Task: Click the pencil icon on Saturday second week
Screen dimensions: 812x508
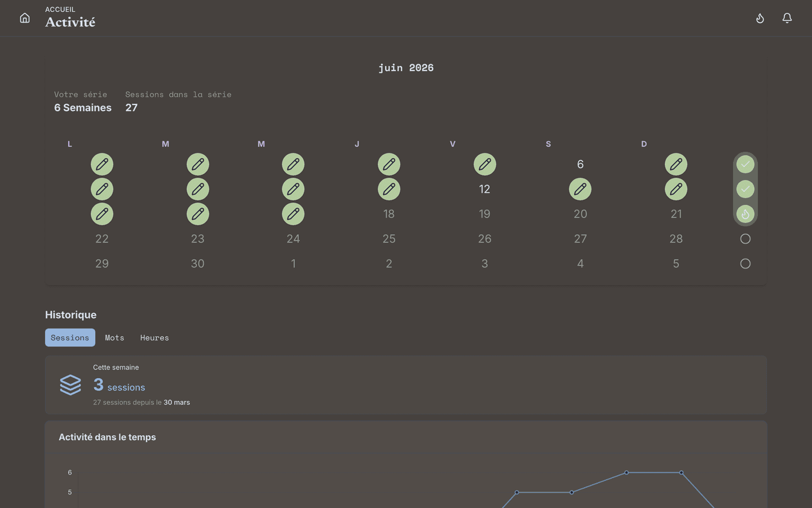Action: pos(580,189)
